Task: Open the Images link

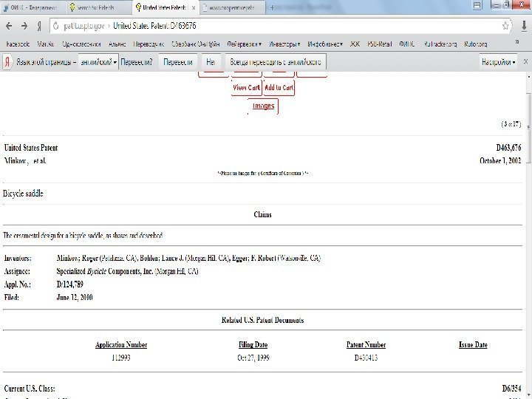Action: [x=263, y=106]
